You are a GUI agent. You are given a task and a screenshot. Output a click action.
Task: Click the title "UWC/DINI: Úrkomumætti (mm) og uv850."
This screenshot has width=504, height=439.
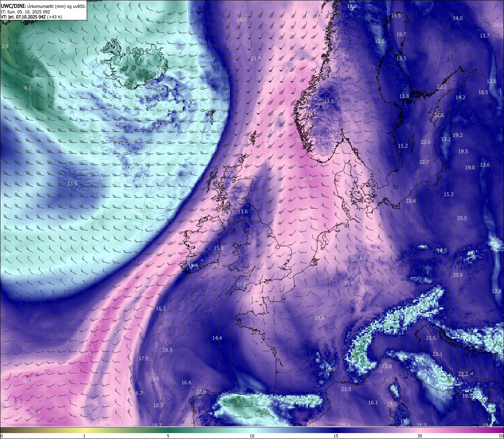click(x=43, y=6)
